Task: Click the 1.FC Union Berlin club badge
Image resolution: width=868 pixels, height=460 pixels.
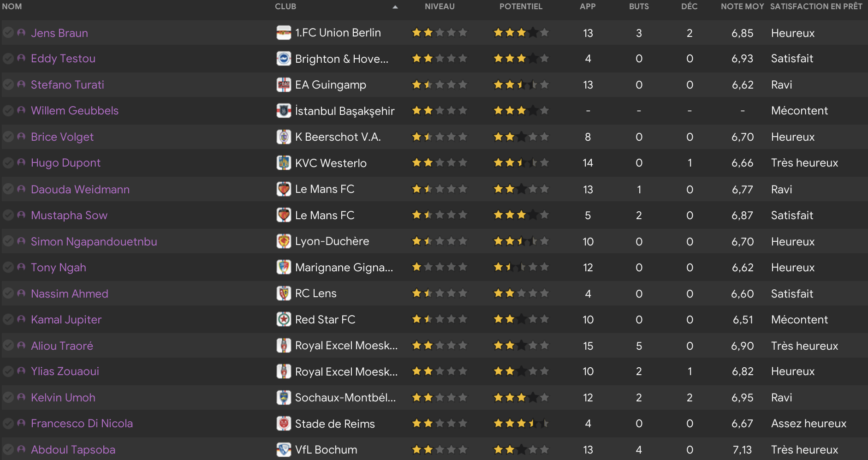Action: [x=284, y=33]
